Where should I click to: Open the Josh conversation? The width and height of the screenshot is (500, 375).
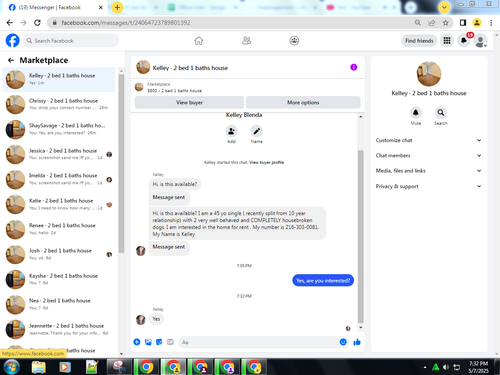[x=59, y=254]
